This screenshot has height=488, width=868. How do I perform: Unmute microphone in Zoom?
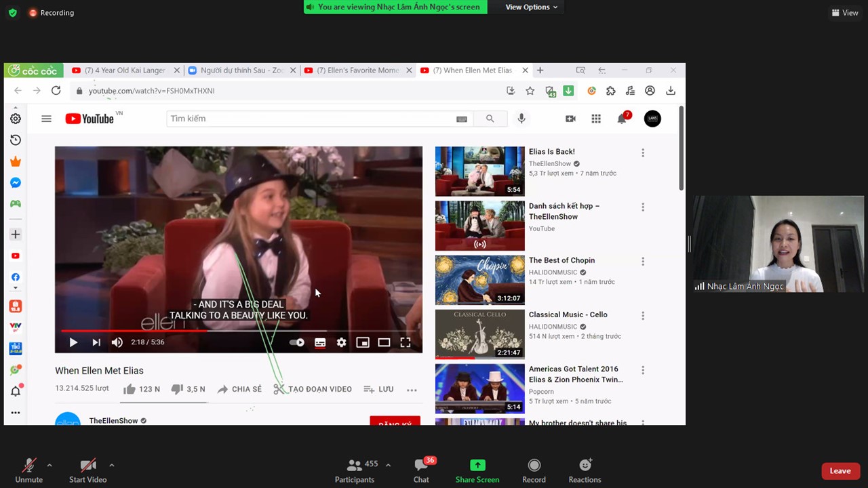click(x=28, y=470)
